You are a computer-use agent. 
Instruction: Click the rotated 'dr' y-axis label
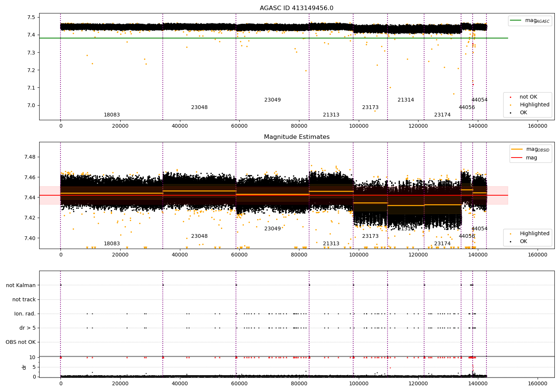coord(24,367)
